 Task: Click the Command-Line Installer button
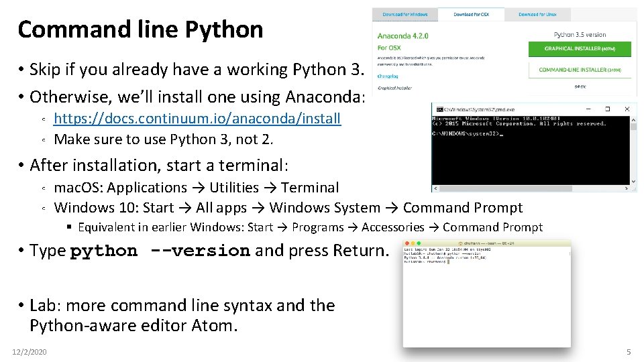click(580, 70)
